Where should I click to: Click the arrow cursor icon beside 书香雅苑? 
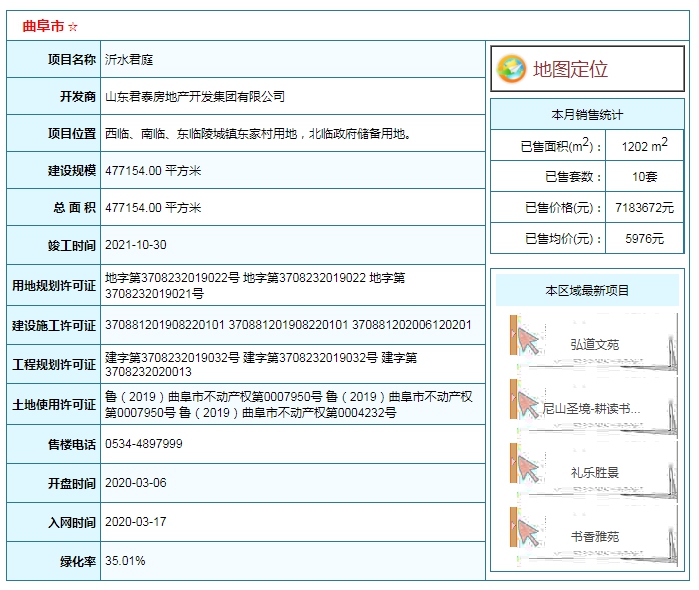pos(529,533)
